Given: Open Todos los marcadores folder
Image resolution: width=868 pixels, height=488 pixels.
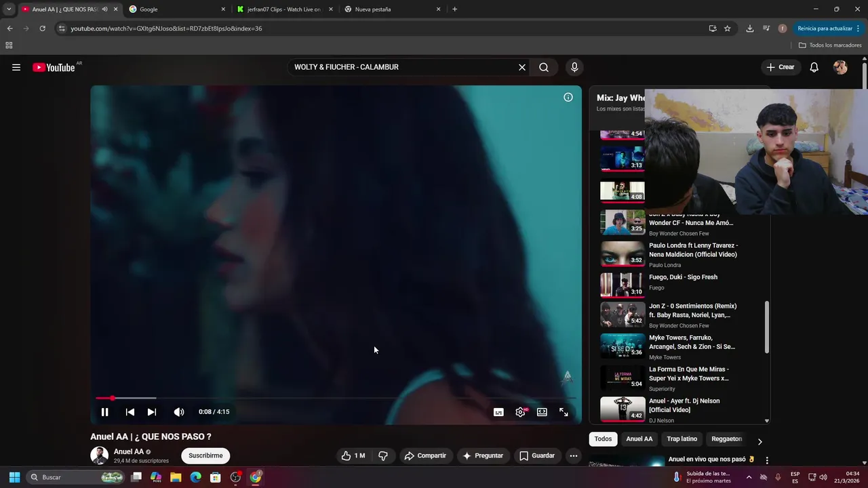Looking at the screenshot, I should click(x=830, y=45).
